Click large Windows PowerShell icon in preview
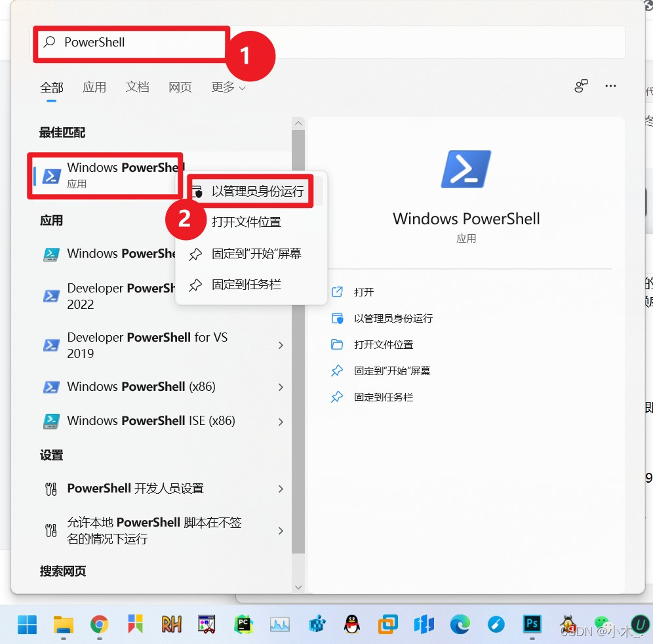Screen dimensions: 653x644 pyautogui.click(x=466, y=169)
